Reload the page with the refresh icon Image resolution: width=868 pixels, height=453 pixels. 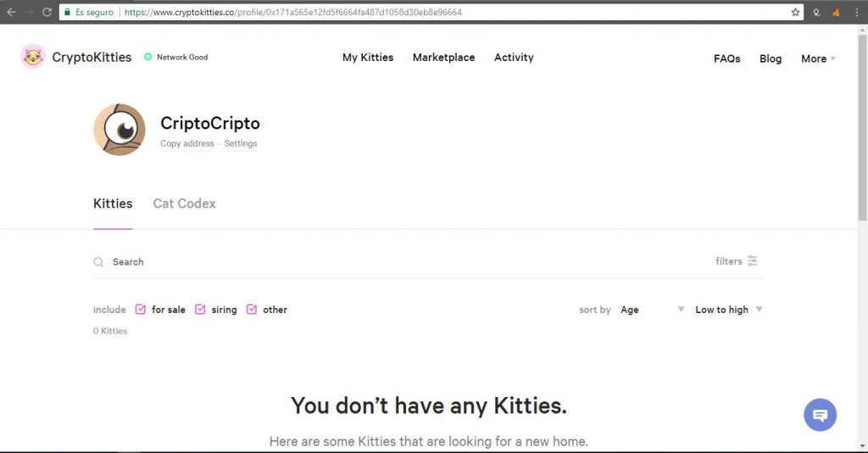coord(47,12)
